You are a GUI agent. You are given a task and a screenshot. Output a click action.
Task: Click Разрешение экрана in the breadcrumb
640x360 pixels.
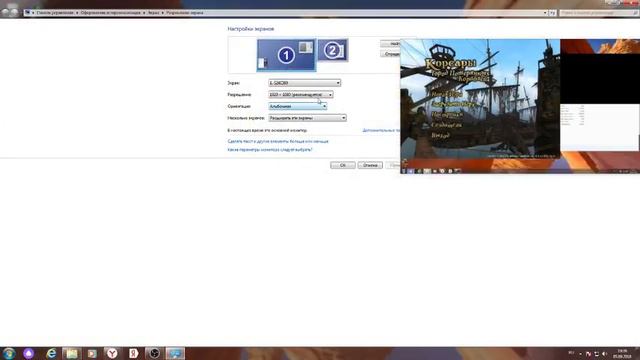click(x=184, y=13)
